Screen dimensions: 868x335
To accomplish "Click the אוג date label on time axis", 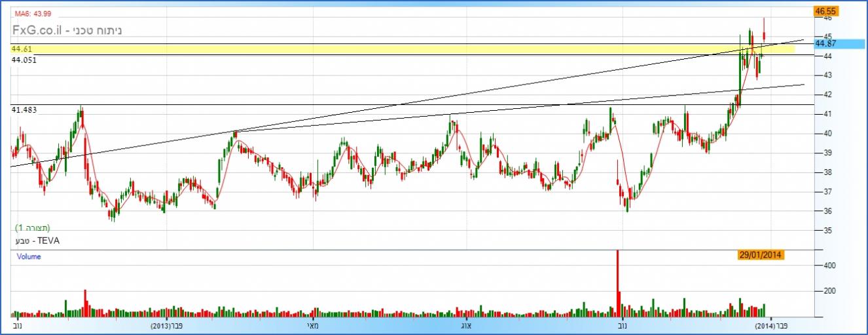I will (x=463, y=326).
